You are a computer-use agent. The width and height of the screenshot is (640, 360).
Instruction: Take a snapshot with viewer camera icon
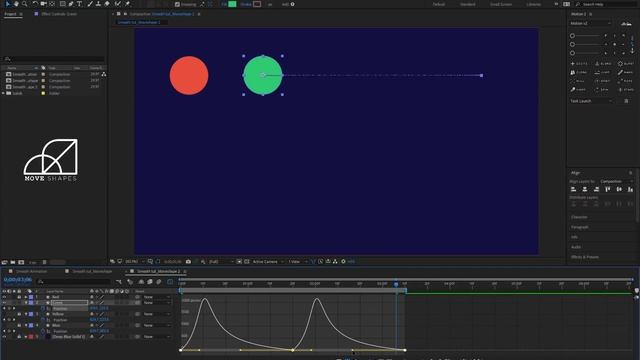click(x=188, y=261)
